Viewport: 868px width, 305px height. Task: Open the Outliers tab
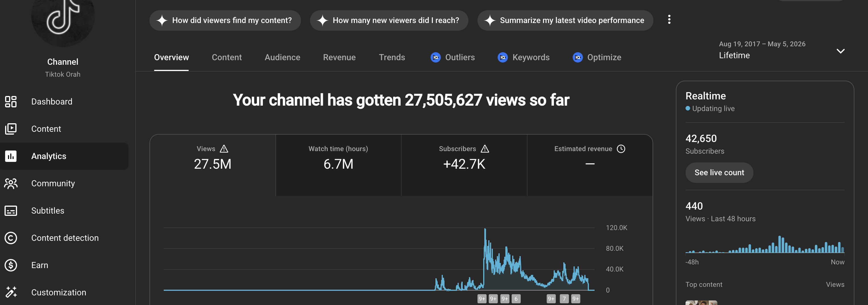(x=452, y=57)
